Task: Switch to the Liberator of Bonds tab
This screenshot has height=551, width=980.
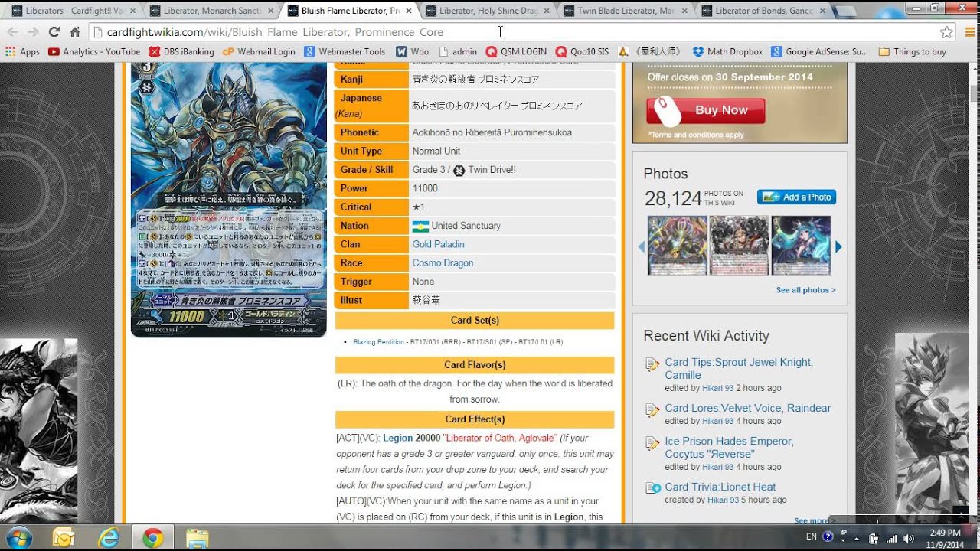Action: [x=764, y=11]
